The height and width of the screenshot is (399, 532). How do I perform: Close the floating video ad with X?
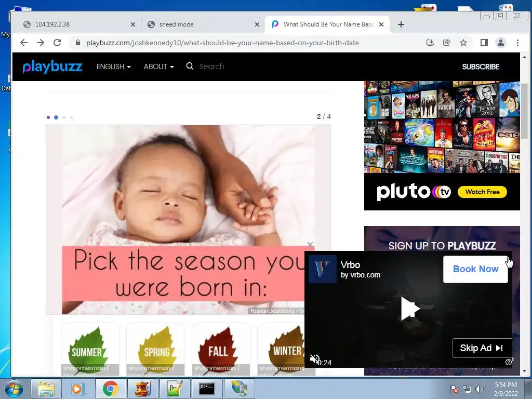310,244
